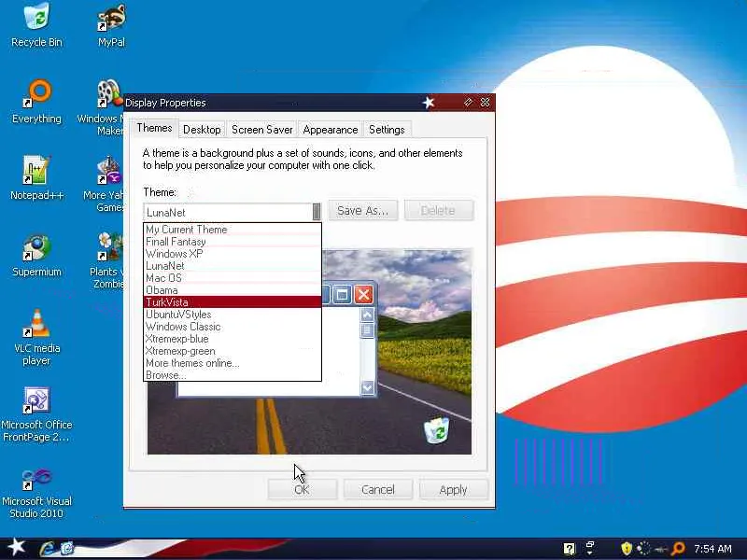The height and width of the screenshot is (560, 747).
Task: Open Internet Explorer from quick launch
Action: tap(48, 549)
